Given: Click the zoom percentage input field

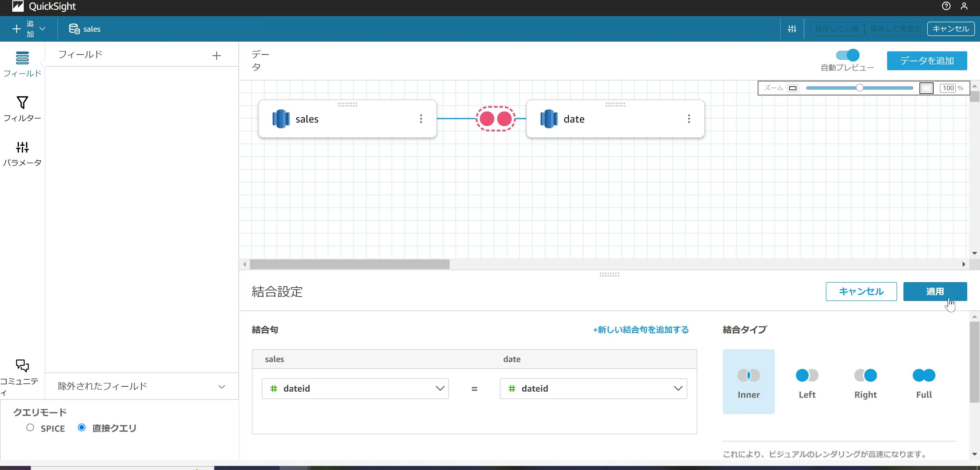Looking at the screenshot, I should 948,88.
